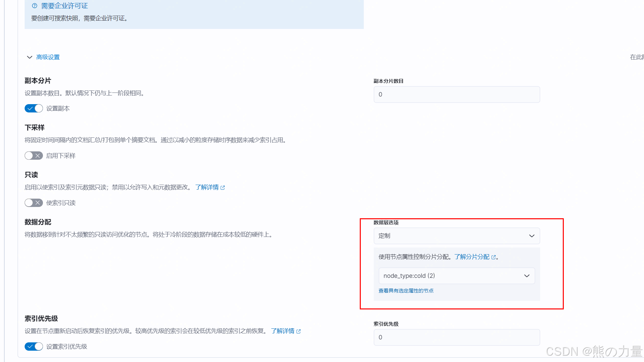The image size is (644, 362).
Task: Enable the 启用下采样 switch
Action: click(x=34, y=156)
